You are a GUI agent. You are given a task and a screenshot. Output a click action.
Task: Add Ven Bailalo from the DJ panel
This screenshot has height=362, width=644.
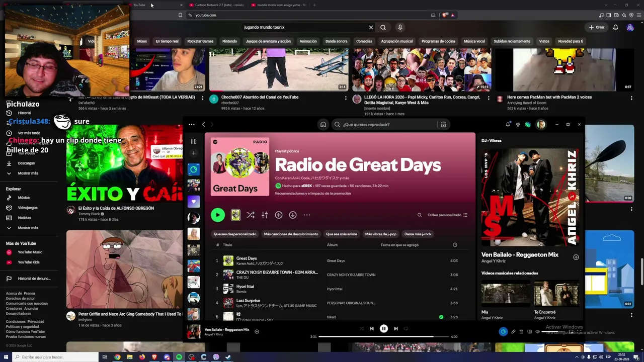576,257
